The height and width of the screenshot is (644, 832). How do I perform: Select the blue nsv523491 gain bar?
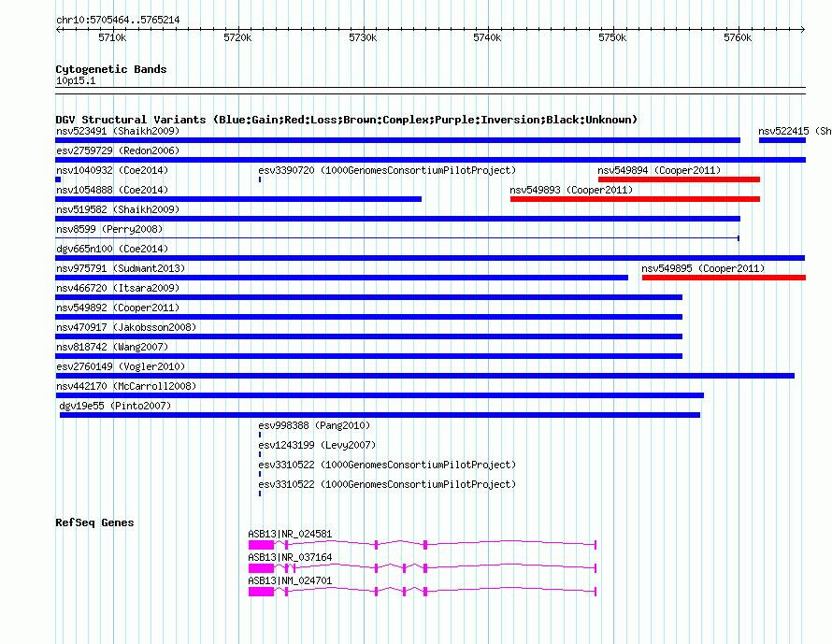(398, 140)
